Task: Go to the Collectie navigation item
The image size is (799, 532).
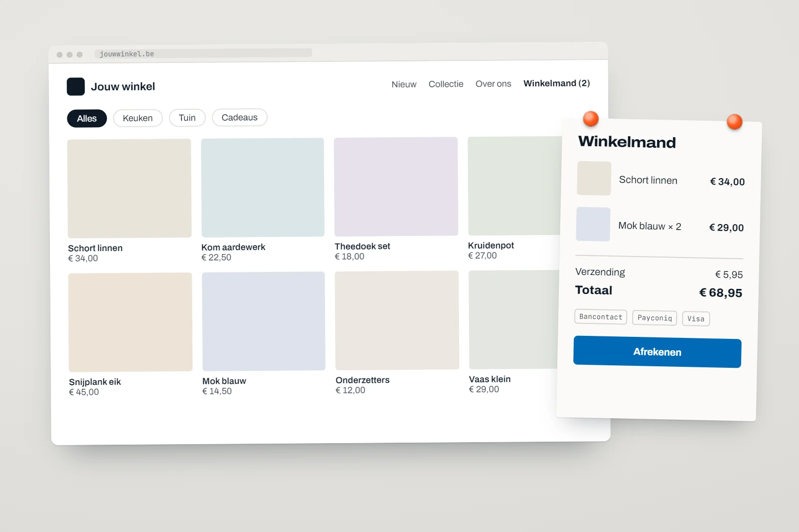Action: (446, 84)
